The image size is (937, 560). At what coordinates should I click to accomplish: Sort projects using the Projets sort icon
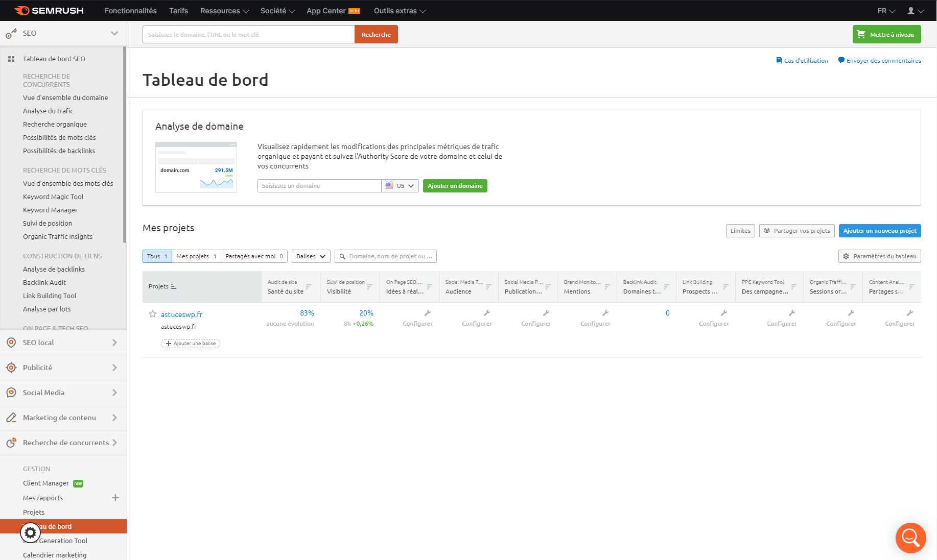(174, 286)
